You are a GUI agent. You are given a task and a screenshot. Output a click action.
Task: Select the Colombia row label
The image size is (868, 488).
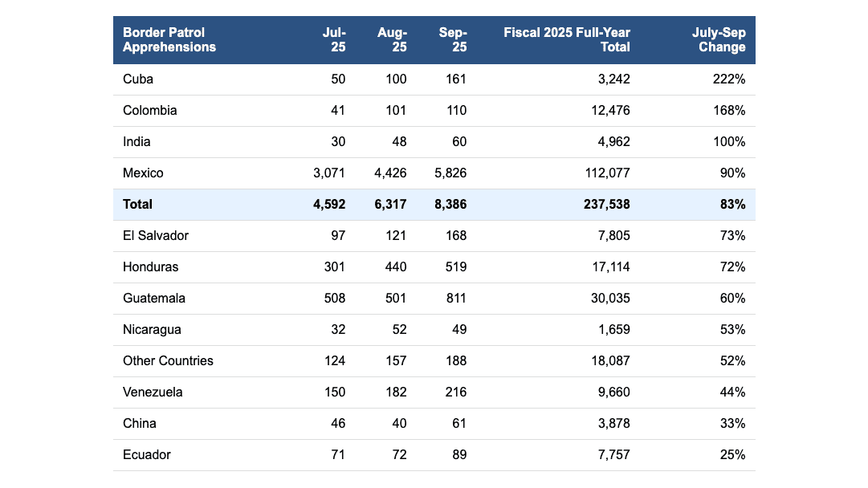[x=150, y=111]
